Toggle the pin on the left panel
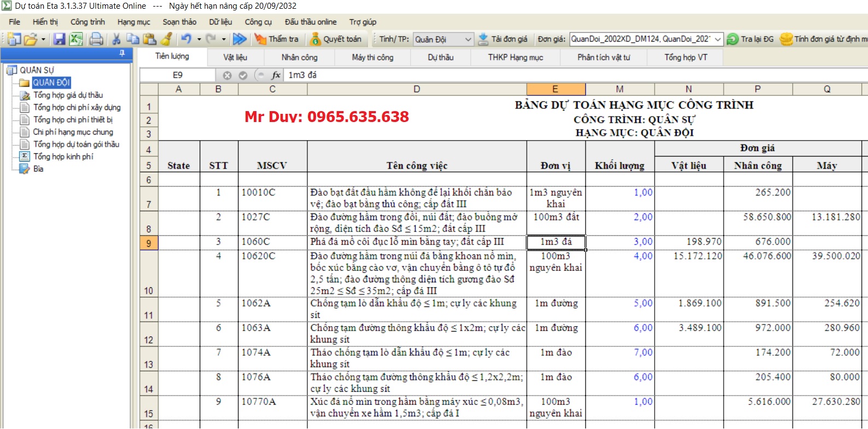868x429 pixels. pyautogui.click(x=122, y=53)
